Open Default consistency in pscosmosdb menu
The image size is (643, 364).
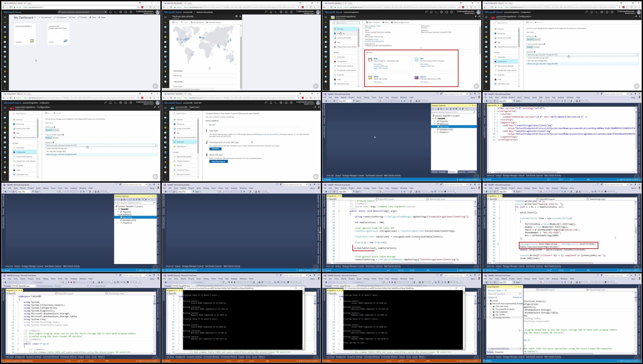184,161
